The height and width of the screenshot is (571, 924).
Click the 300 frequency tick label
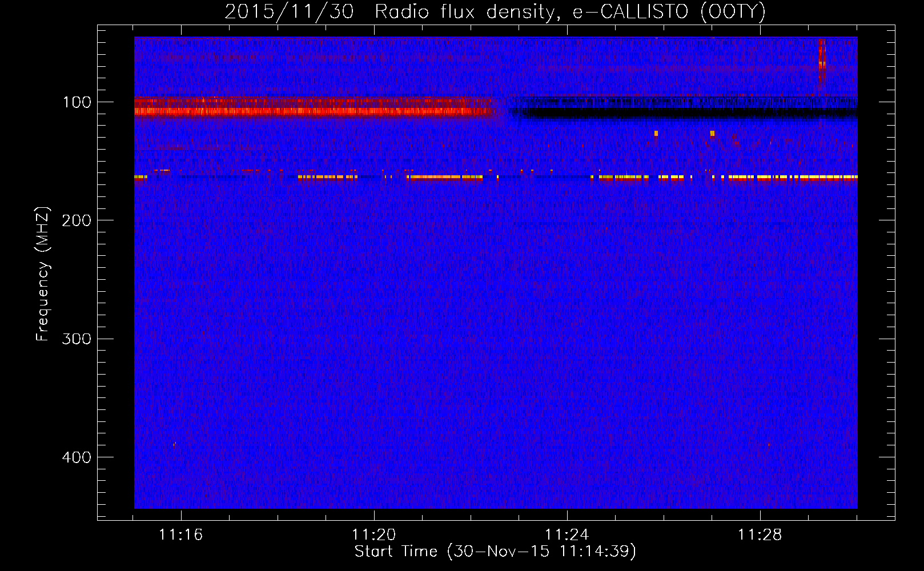77,339
